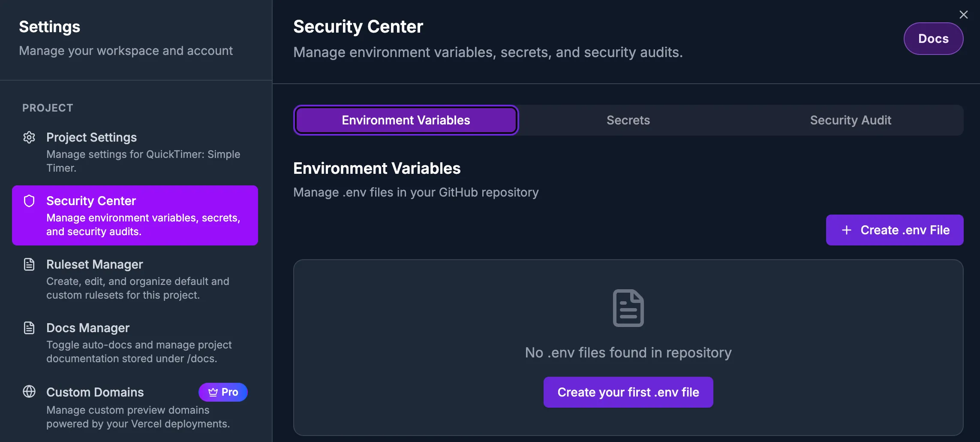Choose Custom Domains in the sidebar

(x=95, y=392)
